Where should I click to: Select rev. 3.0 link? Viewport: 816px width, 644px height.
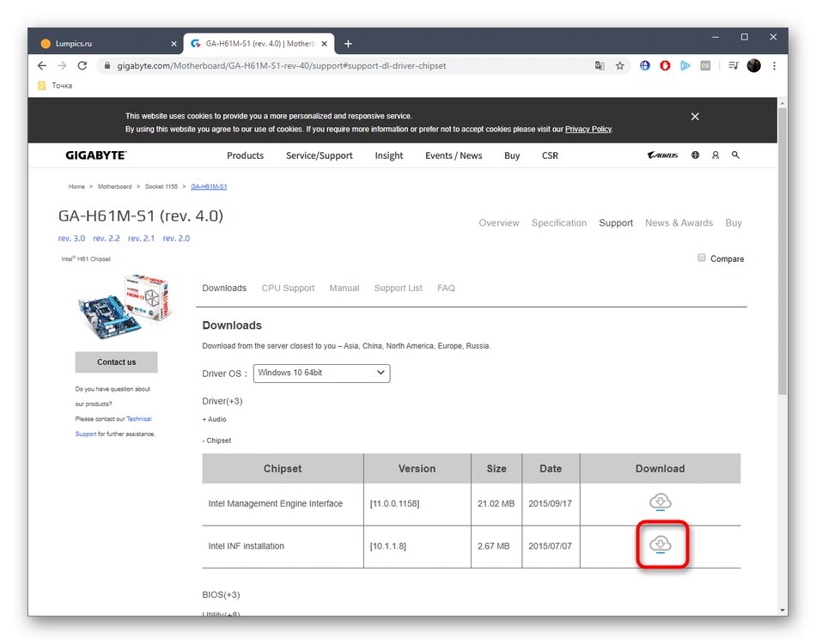click(71, 238)
